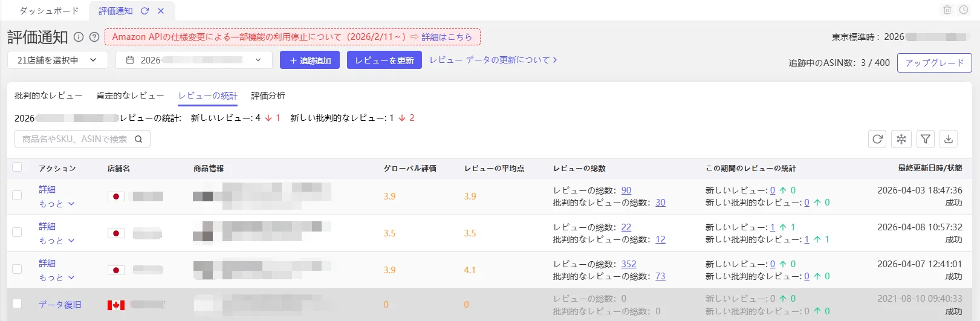Click the table refresh icon button
Screen dimensions: 980x321
(878, 139)
